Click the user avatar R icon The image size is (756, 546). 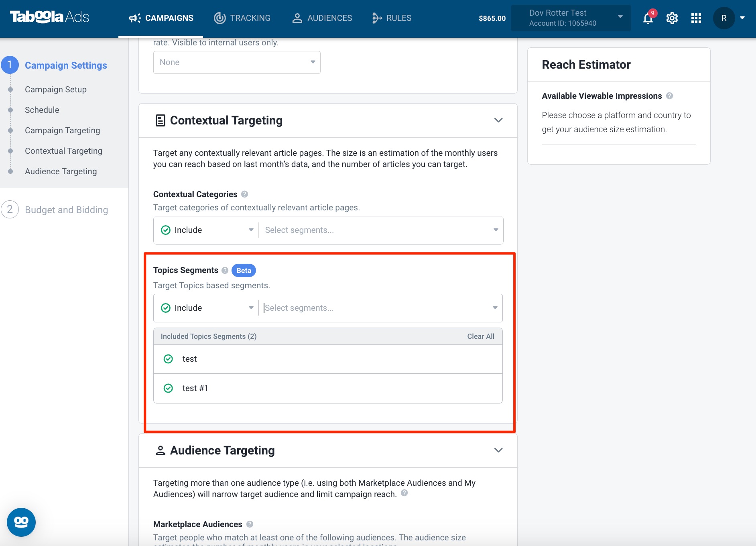[x=724, y=18]
